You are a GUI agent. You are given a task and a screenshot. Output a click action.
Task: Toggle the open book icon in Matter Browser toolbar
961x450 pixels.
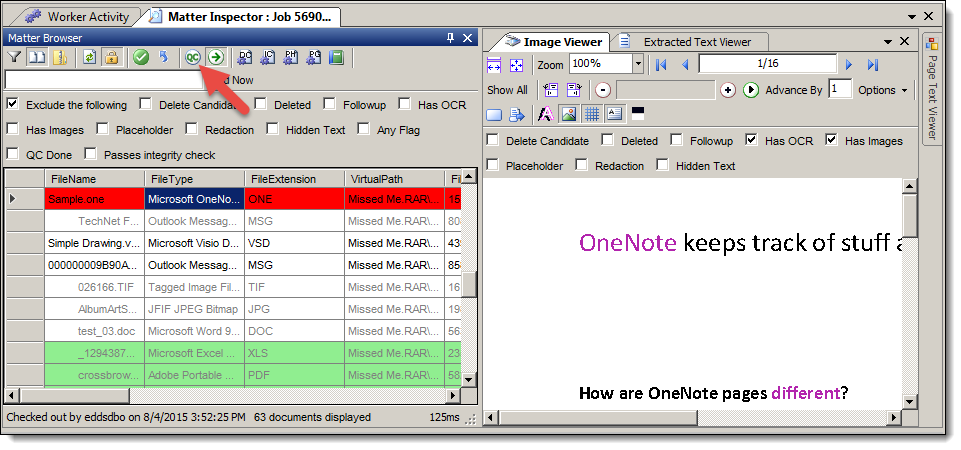point(37,58)
